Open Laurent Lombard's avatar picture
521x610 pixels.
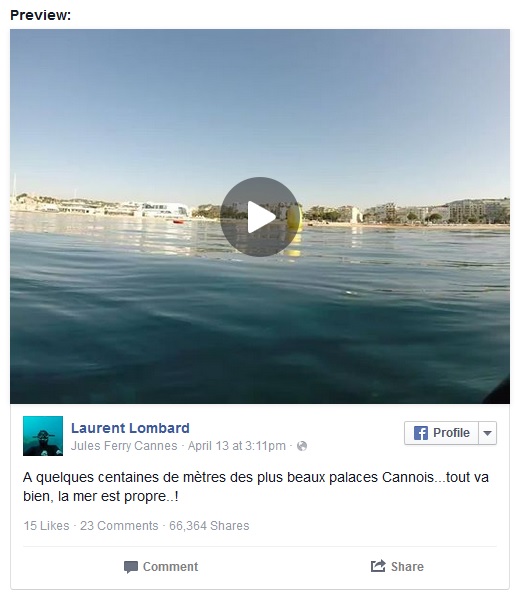[x=43, y=436]
